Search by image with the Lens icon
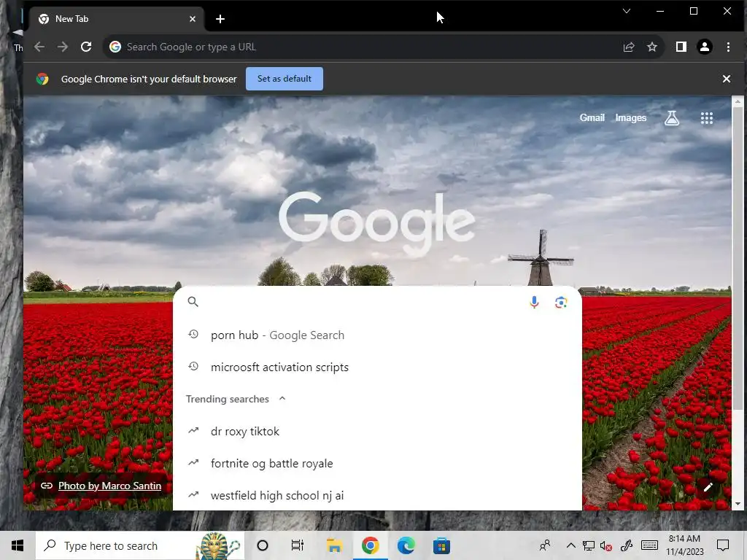 (x=561, y=302)
